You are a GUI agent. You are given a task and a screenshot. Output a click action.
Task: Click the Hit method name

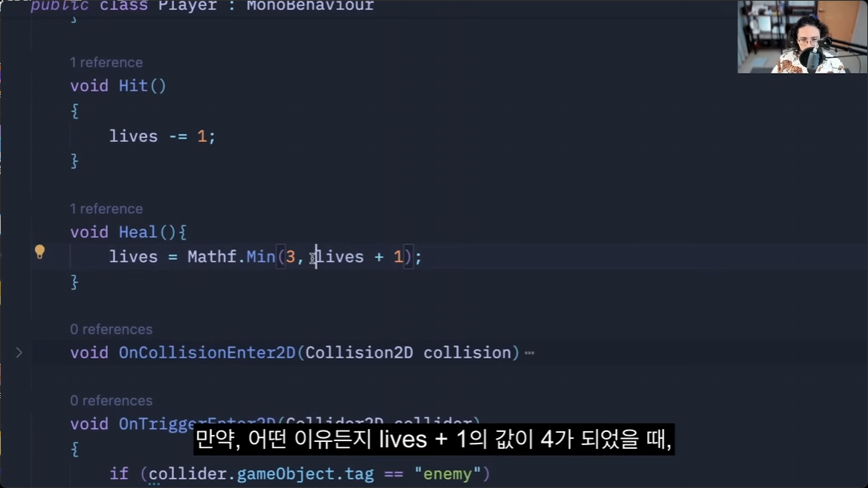[134, 86]
